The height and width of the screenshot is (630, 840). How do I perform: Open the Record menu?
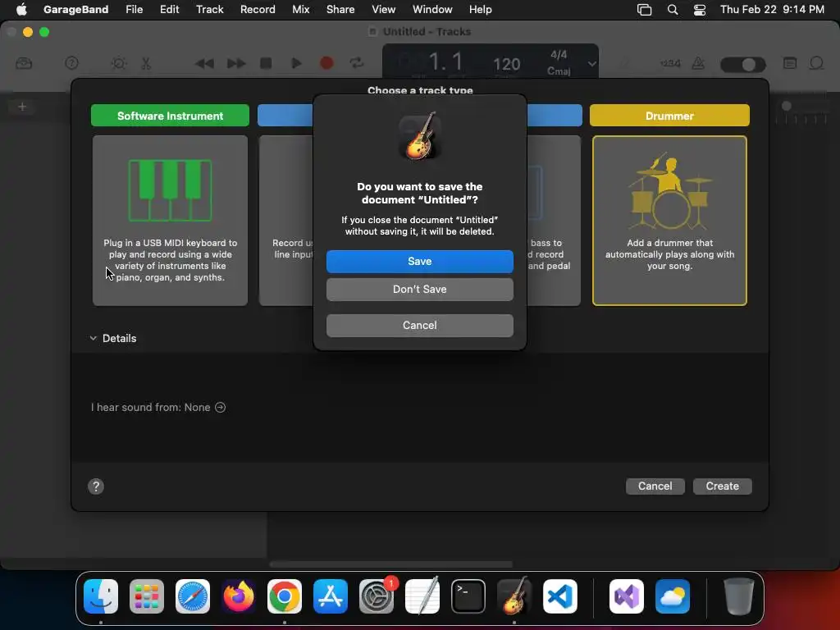point(258,9)
